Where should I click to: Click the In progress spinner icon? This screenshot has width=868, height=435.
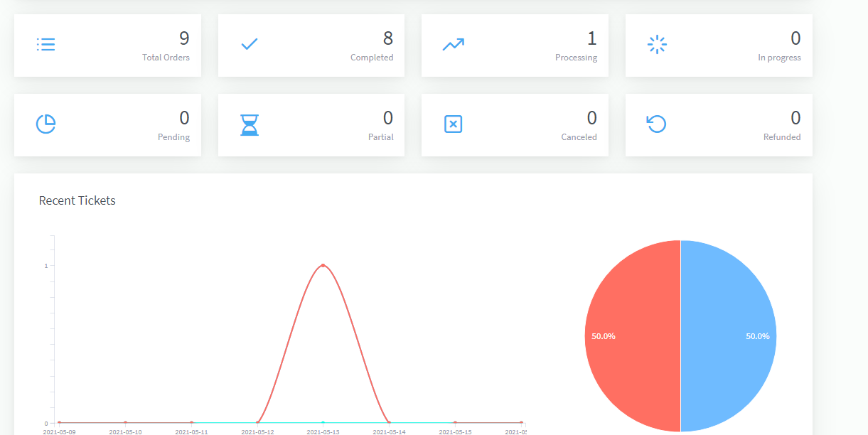[x=657, y=45]
